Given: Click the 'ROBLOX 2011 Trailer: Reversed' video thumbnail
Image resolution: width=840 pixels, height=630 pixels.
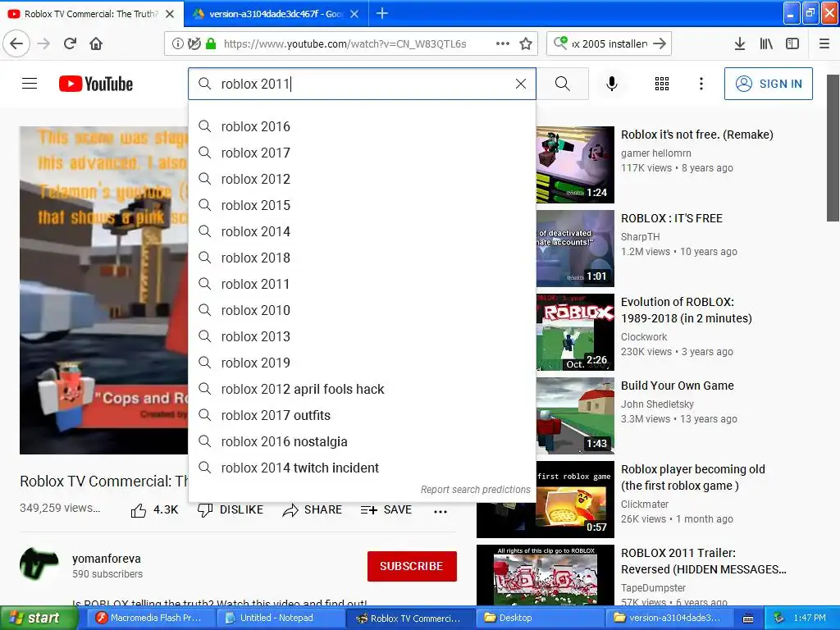Looking at the screenshot, I should tap(546, 575).
